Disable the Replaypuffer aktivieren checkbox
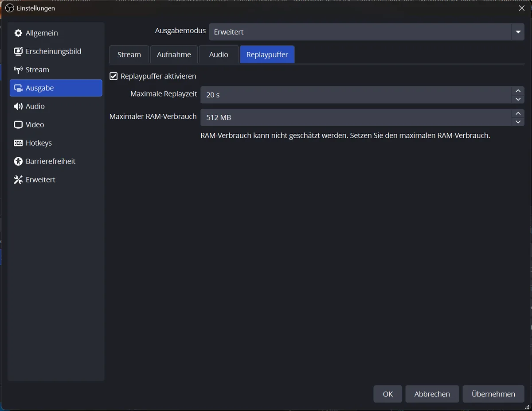 pyautogui.click(x=113, y=76)
